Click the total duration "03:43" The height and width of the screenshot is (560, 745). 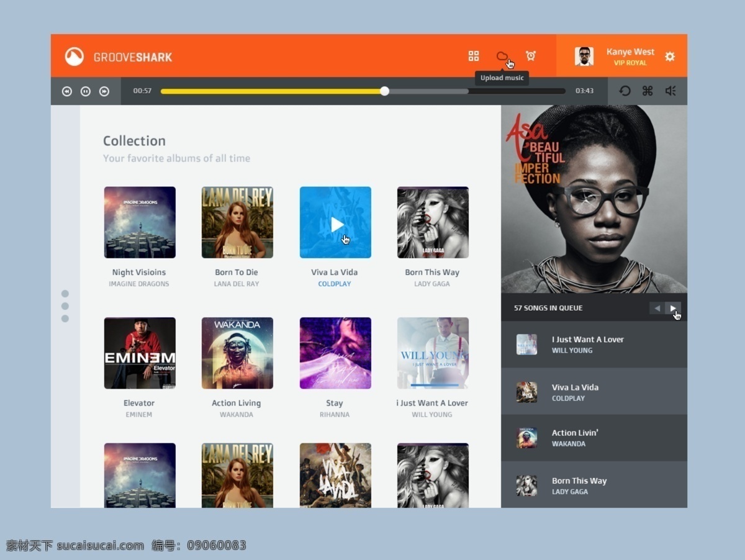pos(584,91)
